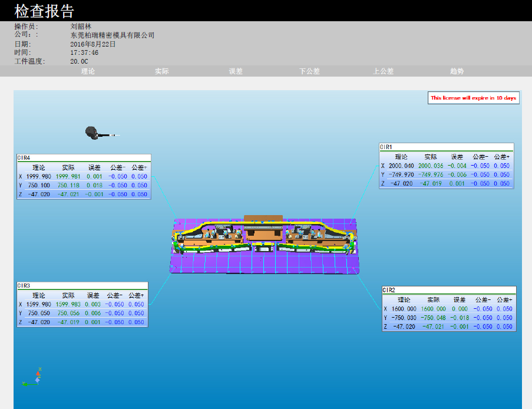
Task: Click the 趋势 column header
Action: (457, 71)
